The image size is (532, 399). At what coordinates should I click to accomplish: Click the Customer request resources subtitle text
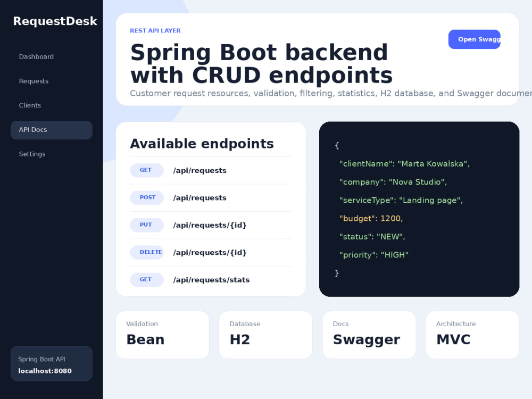331,93
